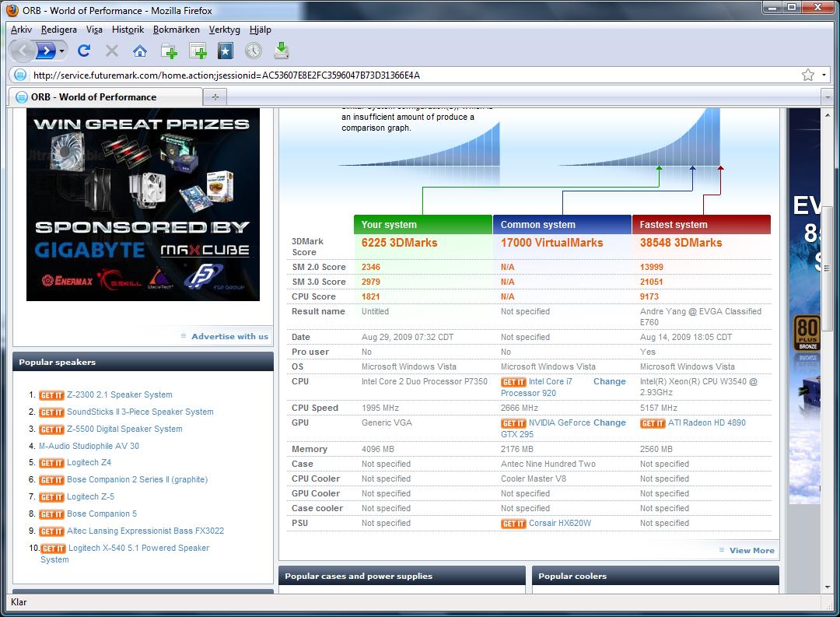This screenshot has height=617, width=840.
Task: Click the URL address field
Action: (412, 75)
